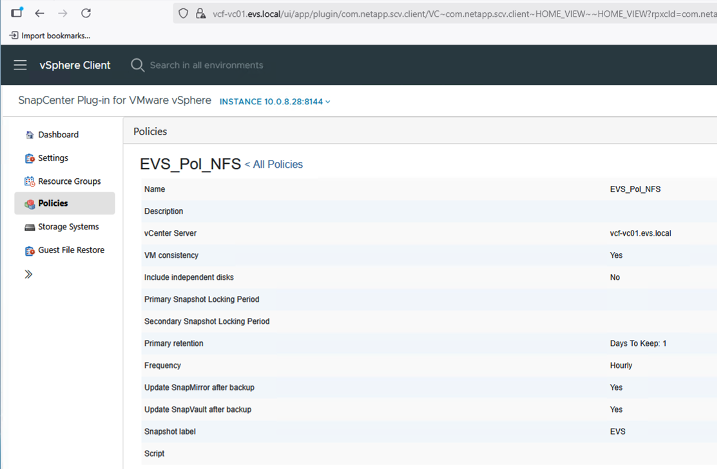Click the browser forward arrow
Screen dimensions: 718x470
click(63, 13)
